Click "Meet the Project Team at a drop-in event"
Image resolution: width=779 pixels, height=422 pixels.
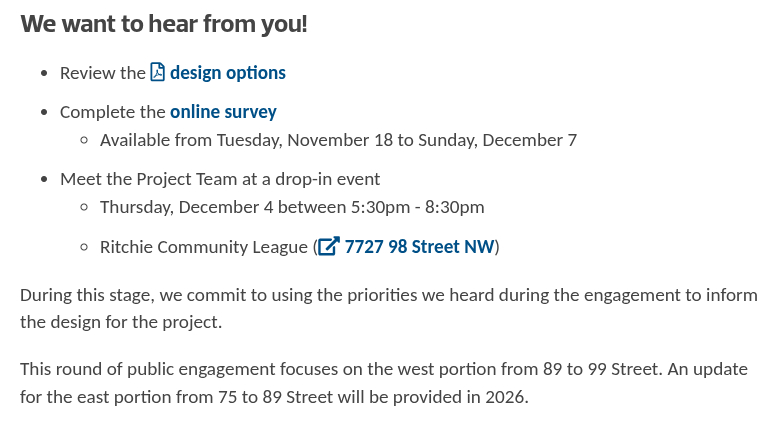tap(220, 179)
